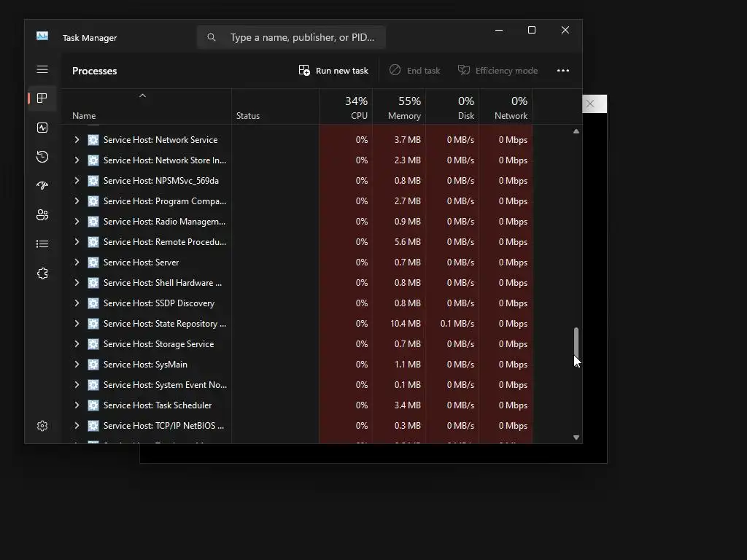Click the 2.3 MB memory value
The image size is (747, 560).
pyautogui.click(x=407, y=160)
